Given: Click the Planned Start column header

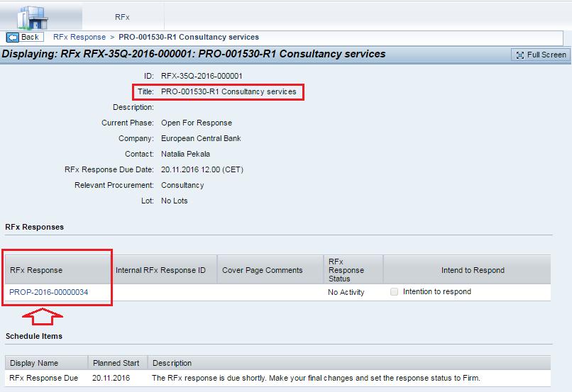Looking at the screenshot, I should (x=118, y=363).
